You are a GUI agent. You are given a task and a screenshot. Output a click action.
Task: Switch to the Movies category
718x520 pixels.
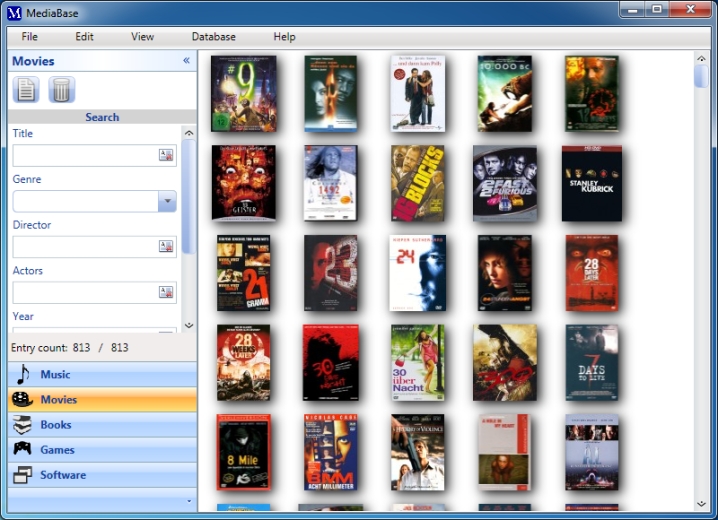click(x=58, y=400)
